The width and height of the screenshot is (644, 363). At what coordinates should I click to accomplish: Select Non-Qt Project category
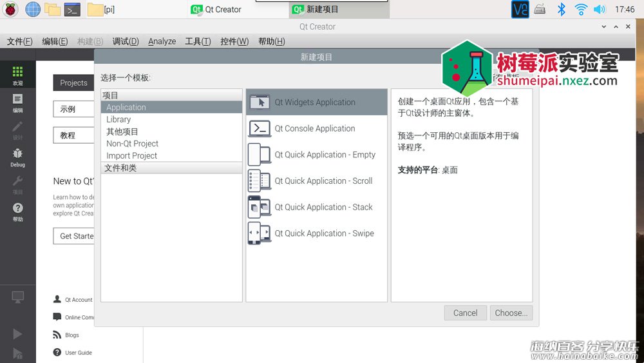click(x=171, y=144)
